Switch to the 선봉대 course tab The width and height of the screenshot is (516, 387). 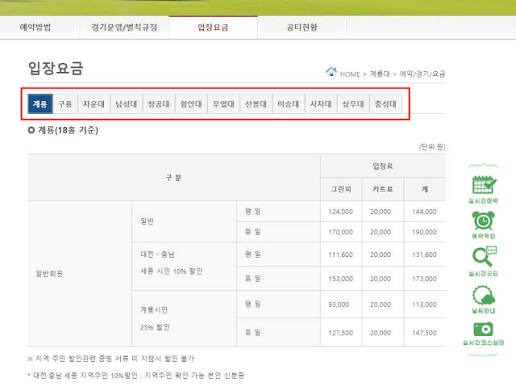point(256,104)
